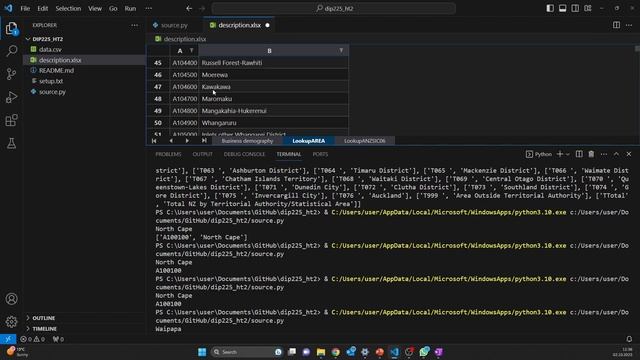Select cell containing Moerewa
The width and height of the screenshot is (640, 360).
tap(273, 75)
